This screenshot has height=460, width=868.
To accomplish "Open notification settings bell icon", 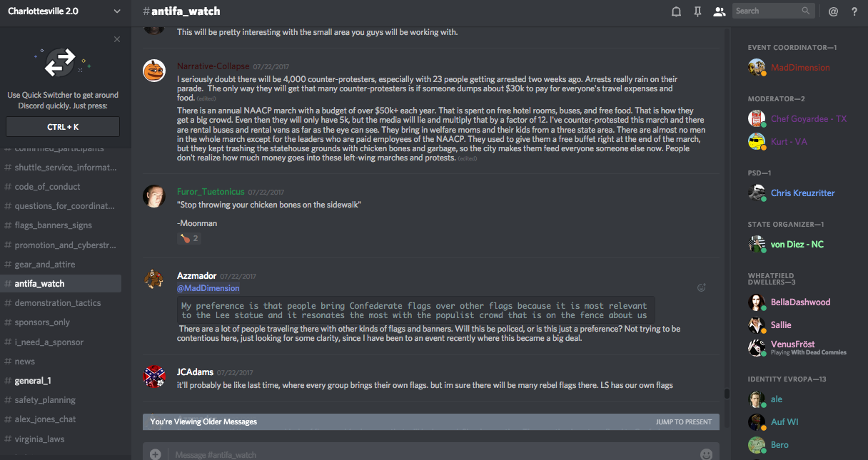I will coord(676,11).
